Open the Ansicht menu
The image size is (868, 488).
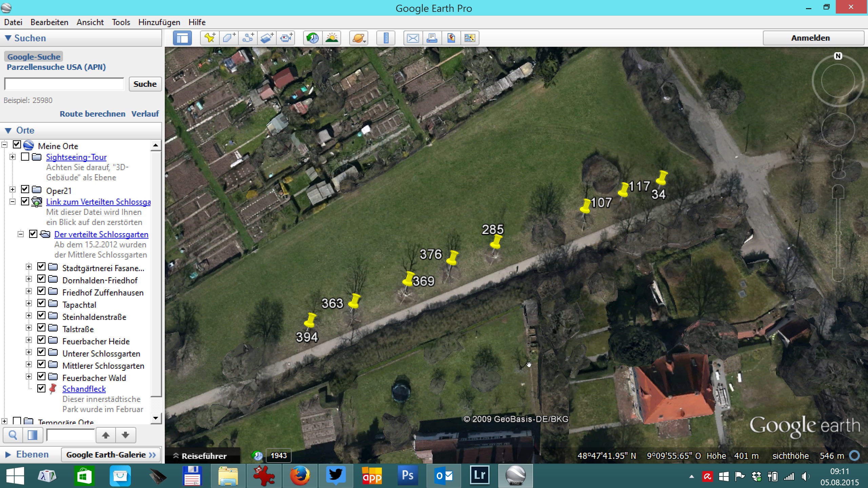90,22
